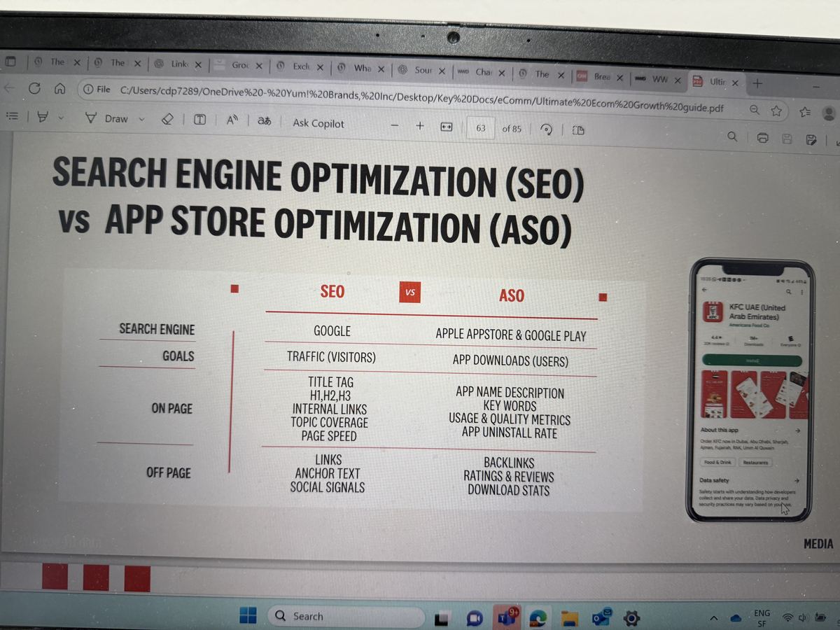
Task: Select the Highlight tool in PDF toolbar
Action: point(42,117)
